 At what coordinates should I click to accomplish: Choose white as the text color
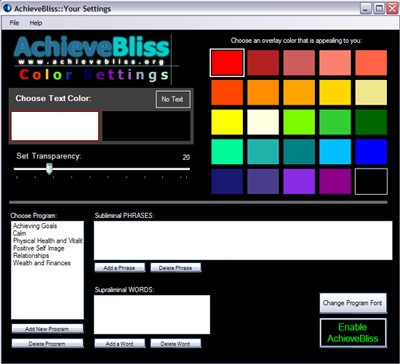click(x=55, y=126)
